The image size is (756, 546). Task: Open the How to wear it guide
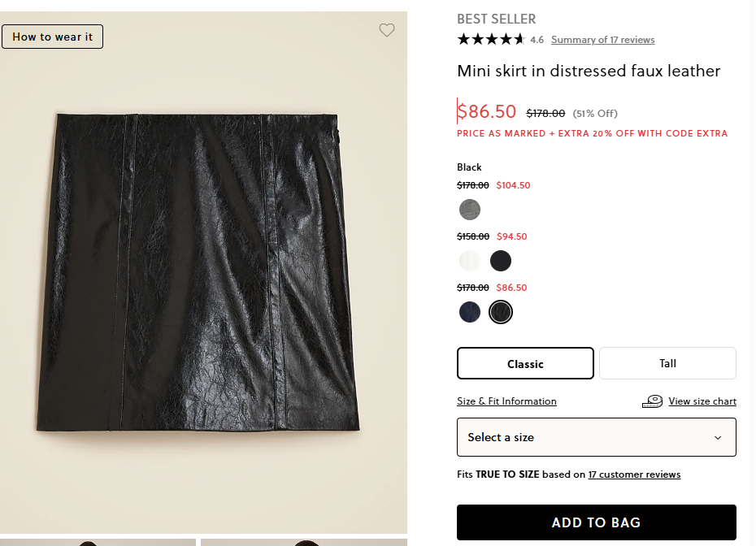(x=53, y=37)
